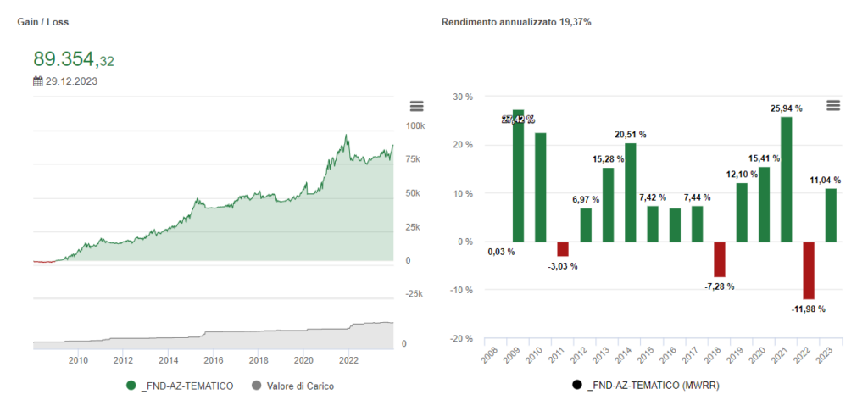Hide the Valore di Carico series
868x417 pixels.
point(301,386)
